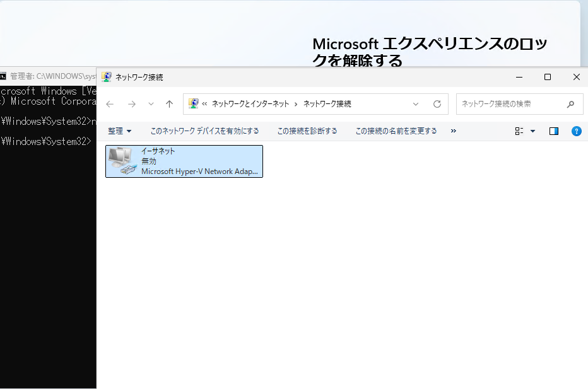The height and width of the screenshot is (389, 588).
Task: Open help with the question mark icon
Action: pos(576,131)
